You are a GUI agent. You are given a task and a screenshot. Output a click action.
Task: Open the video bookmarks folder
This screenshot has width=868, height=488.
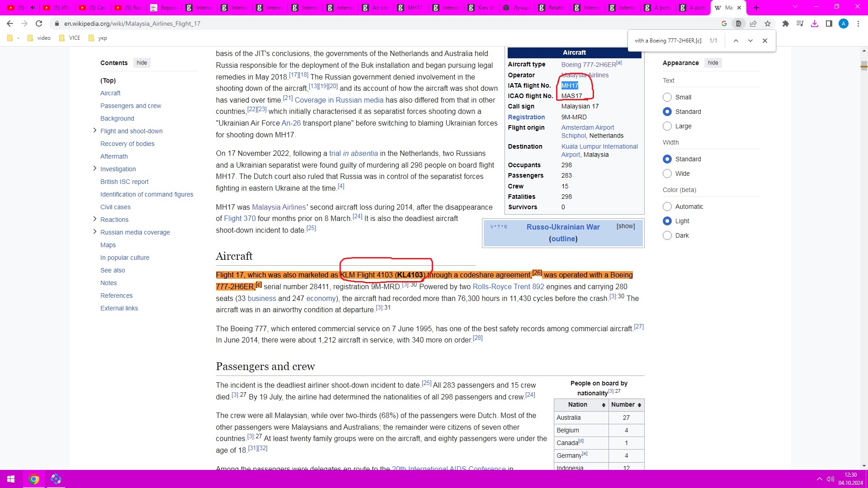pyautogui.click(x=39, y=38)
